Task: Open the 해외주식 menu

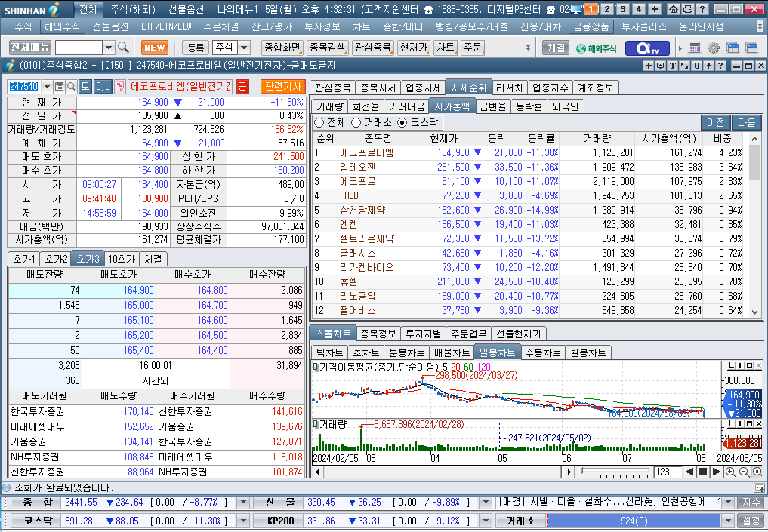Action: click(62, 26)
